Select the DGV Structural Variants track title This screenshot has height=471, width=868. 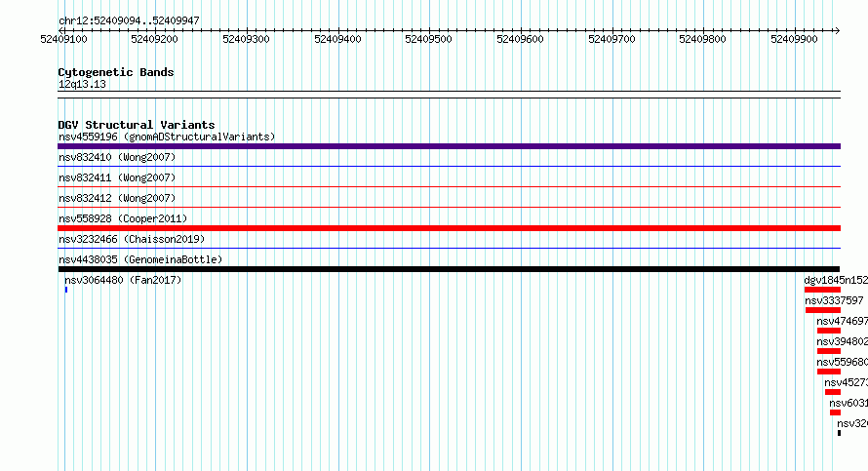(137, 125)
